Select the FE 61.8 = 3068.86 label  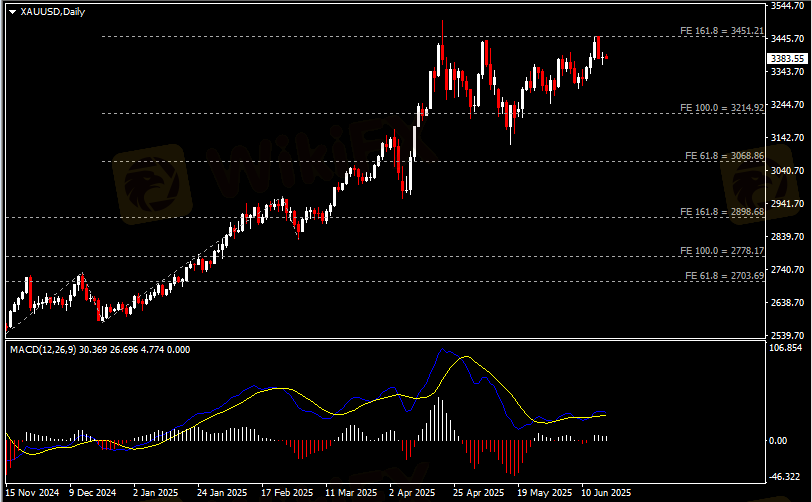pos(724,156)
